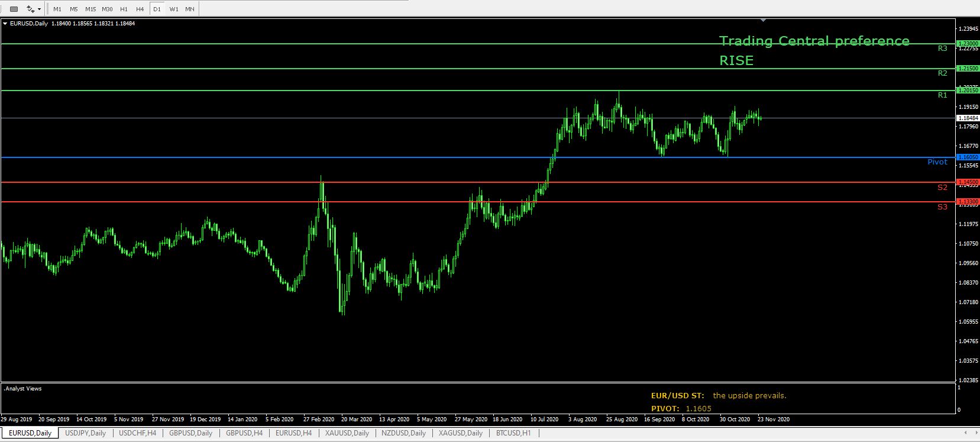The height and width of the screenshot is (442, 980).
Task: Click the 1.0 2385 bottom price scale value
Action: click(968, 380)
